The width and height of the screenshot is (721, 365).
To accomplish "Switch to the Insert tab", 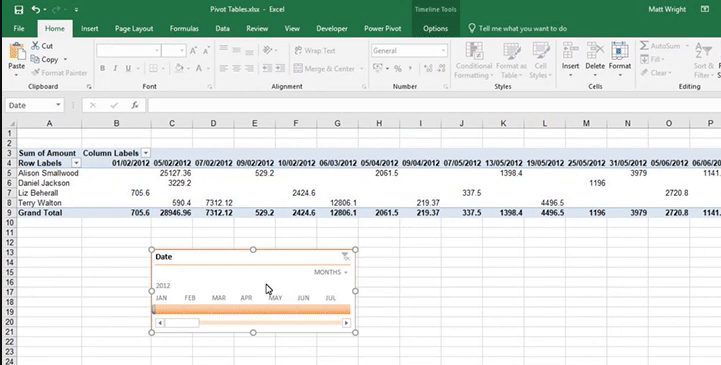I will (89, 29).
